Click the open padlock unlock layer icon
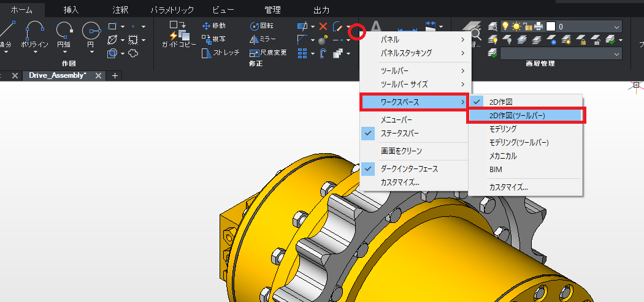Image resolution: width=644 pixels, height=302 pixels. [x=596, y=40]
